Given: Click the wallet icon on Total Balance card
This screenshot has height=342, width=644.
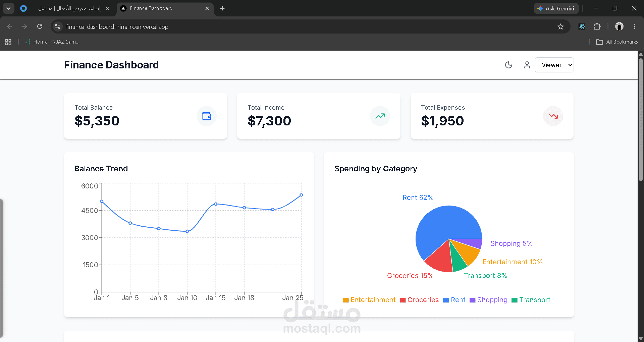Looking at the screenshot, I should click(x=207, y=116).
